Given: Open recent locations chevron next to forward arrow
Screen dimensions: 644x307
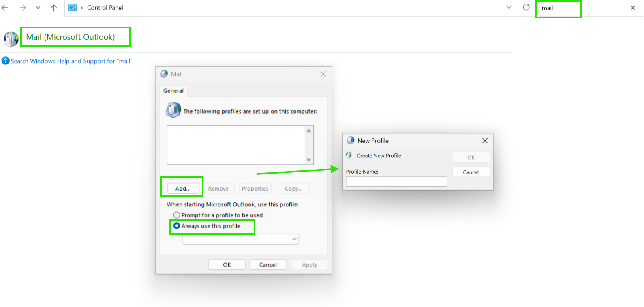Looking at the screenshot, I should 38,8.
